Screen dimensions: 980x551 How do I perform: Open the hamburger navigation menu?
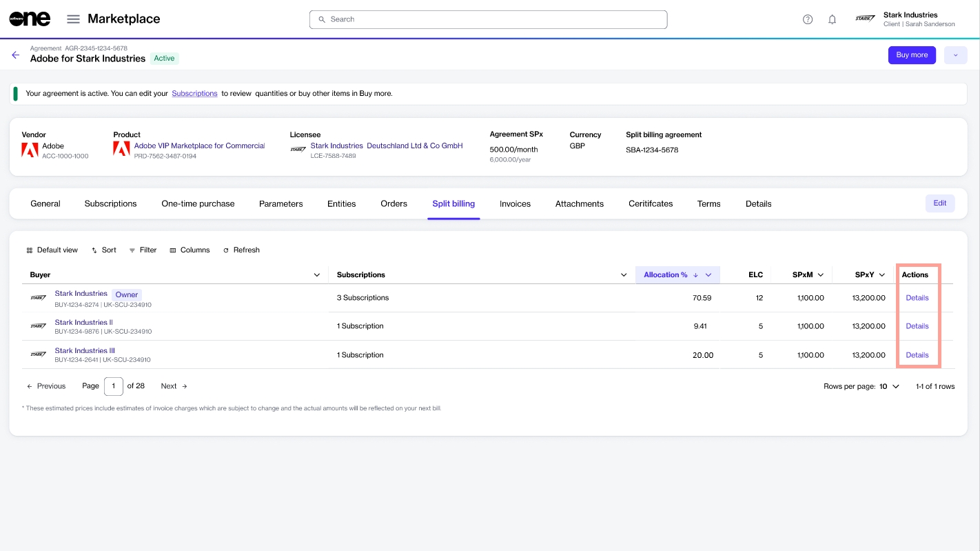click(x=73, y=19)
